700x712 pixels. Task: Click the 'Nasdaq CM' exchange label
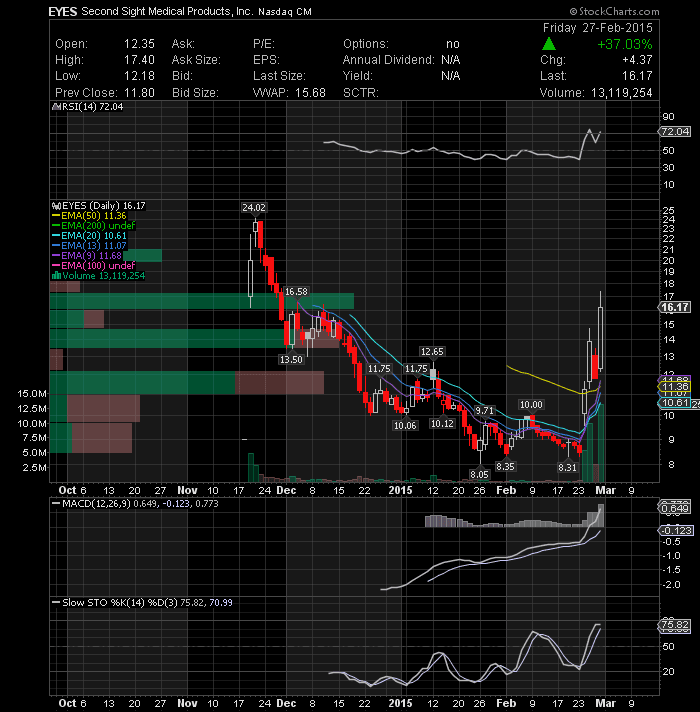click(285, 12)
